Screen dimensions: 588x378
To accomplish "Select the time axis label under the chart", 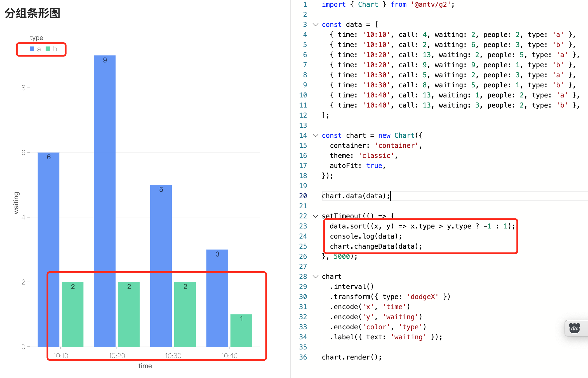I will click(145, 366).
